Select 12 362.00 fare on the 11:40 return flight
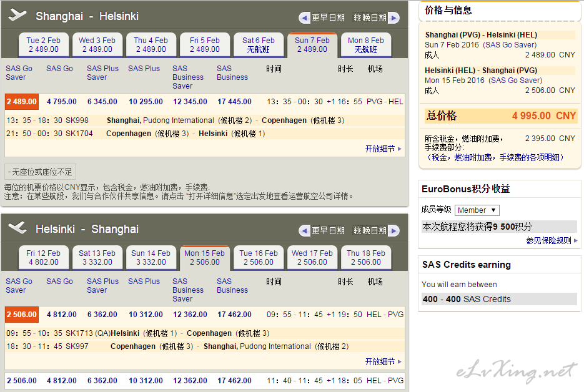Image resolution: width=584 pixels, height=392 pixels. pyautogui.click(x=190, y=381)
